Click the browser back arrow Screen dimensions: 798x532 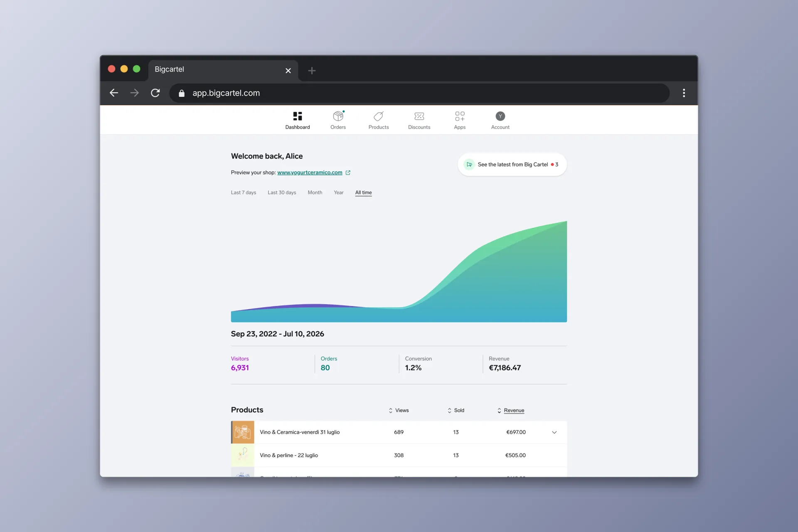tap(114, 93)
